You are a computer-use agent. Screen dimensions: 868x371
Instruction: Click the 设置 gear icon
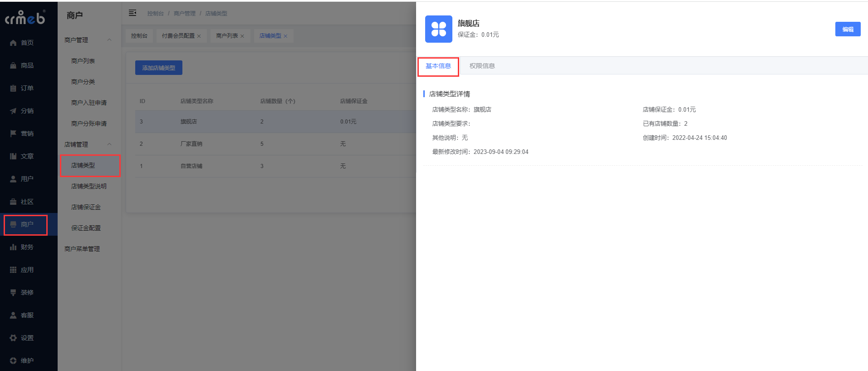coord(13,338)
